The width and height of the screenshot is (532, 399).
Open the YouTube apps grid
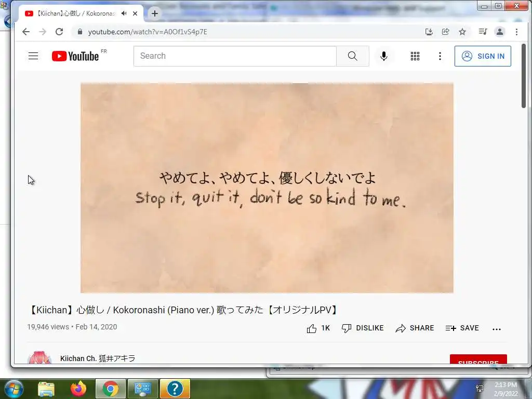415,56
